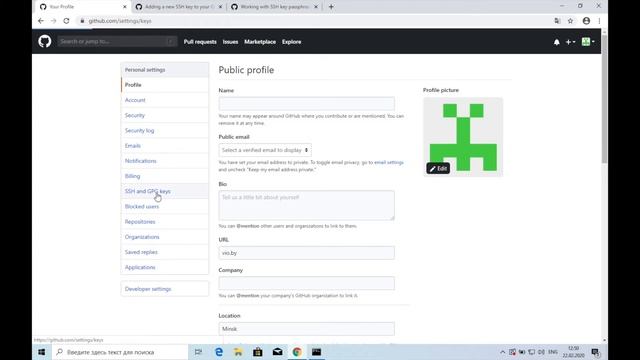
Task: Follow the email settings link
Action: pos(389,162)
